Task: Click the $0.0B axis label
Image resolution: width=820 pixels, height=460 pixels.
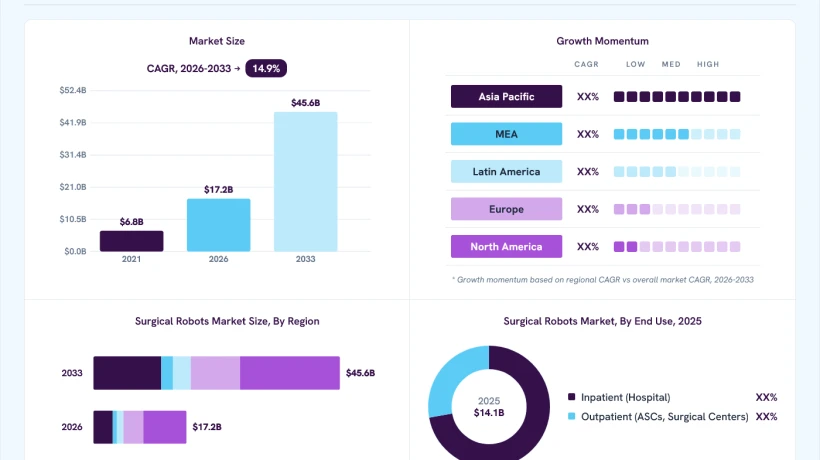Action: click(x=75, y=251)
